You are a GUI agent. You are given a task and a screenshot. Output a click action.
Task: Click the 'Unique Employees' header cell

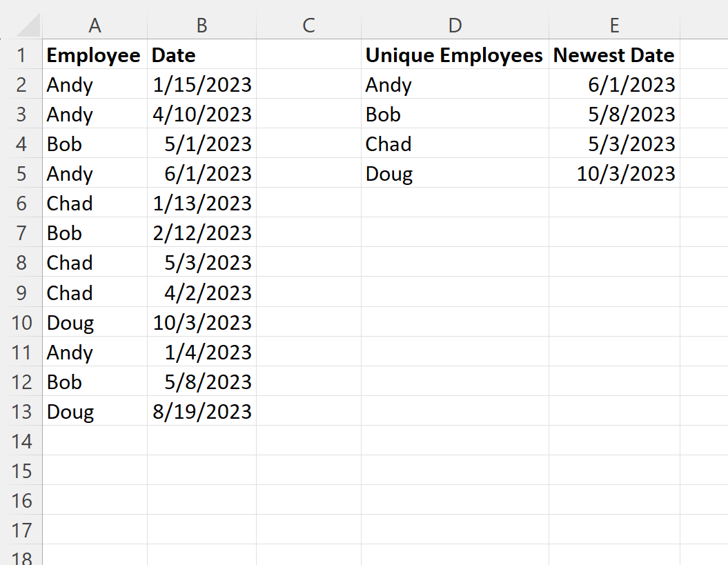point(455,54)
